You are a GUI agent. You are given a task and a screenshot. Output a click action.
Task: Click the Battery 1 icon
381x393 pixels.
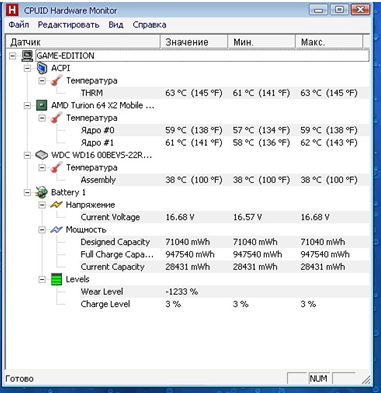pos(42,192)
